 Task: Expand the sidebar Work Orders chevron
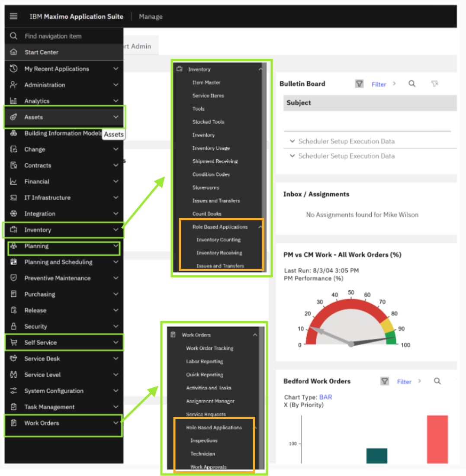point(116,423)
